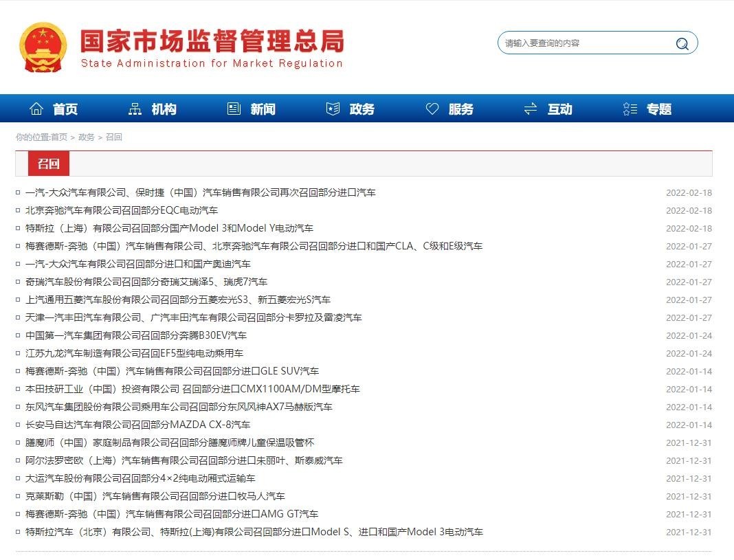The image size is (734, 560).
Task: Open 一汽-大众、保时捷再次召回部分进口汽车 notice
Action: tap(201, 192)
